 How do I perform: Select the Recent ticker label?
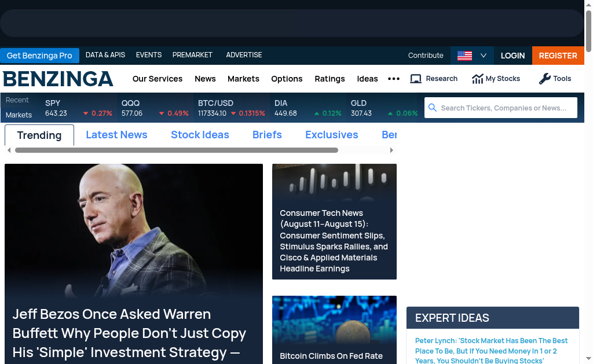pos(17,100)
